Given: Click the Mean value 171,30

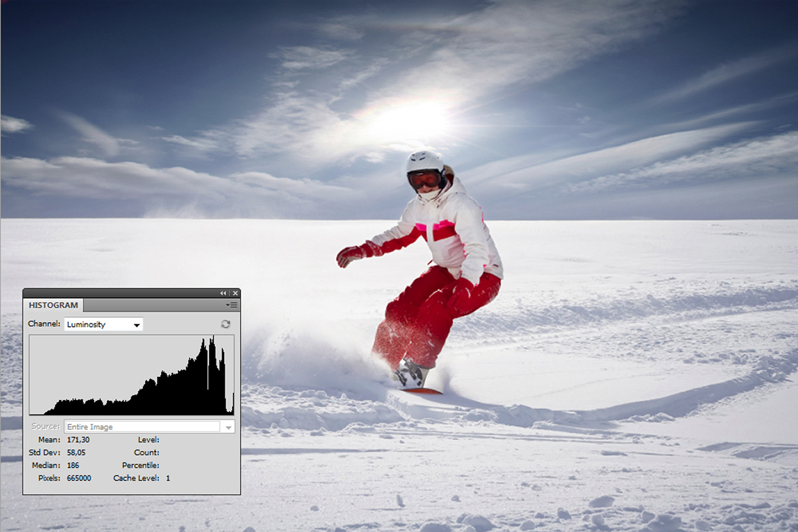Looking at the screenshot, I should (78, 440).
